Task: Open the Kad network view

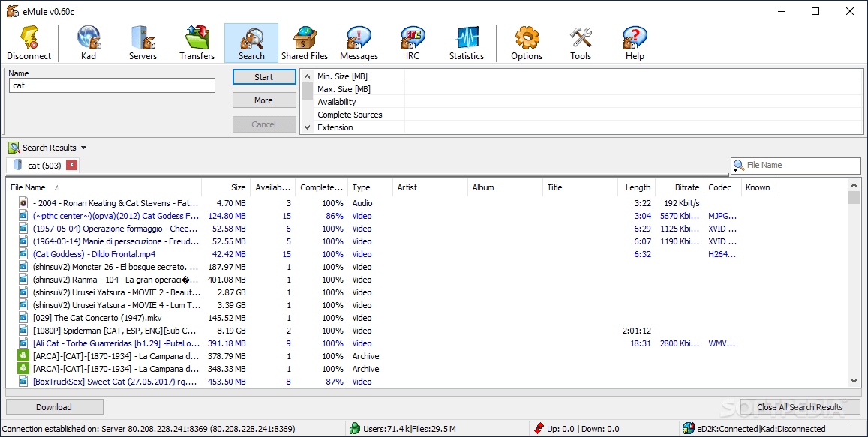Action: click(88, 43)
